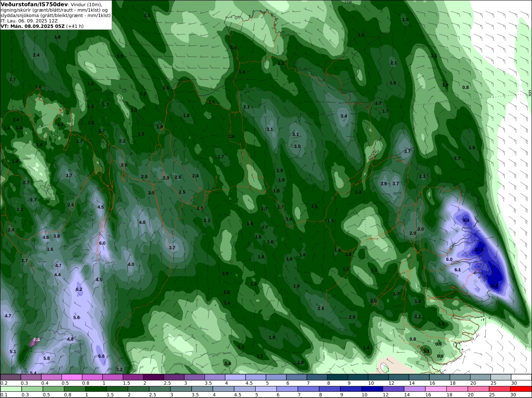Select the darkest green swatch at 1 in lower legend
Screen dimensions: 532x398
click(96, 389)
